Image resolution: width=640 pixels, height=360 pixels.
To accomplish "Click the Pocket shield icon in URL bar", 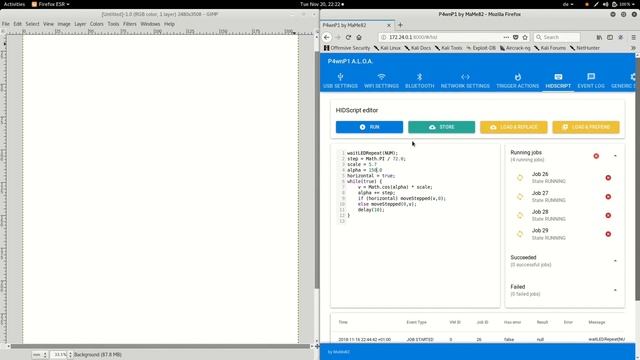I will click(516, 37).
